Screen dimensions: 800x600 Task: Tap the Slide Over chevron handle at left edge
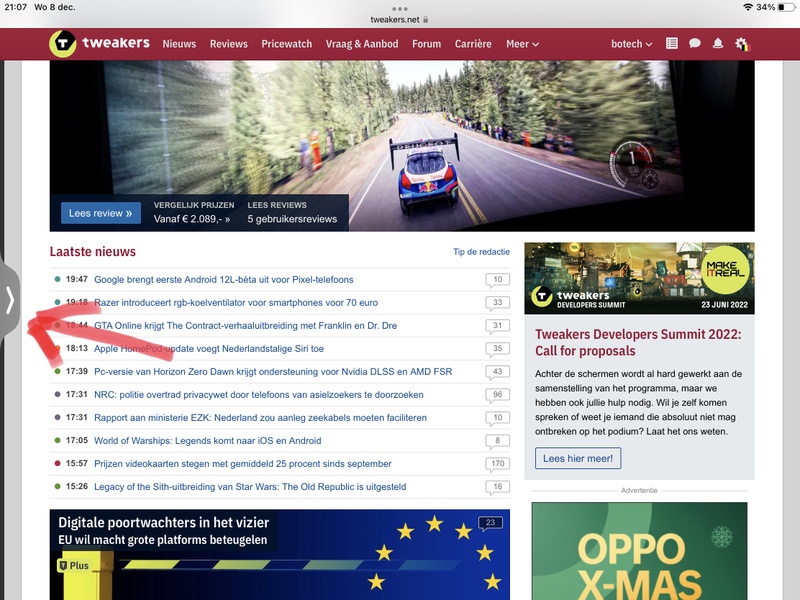click(10, 299)
